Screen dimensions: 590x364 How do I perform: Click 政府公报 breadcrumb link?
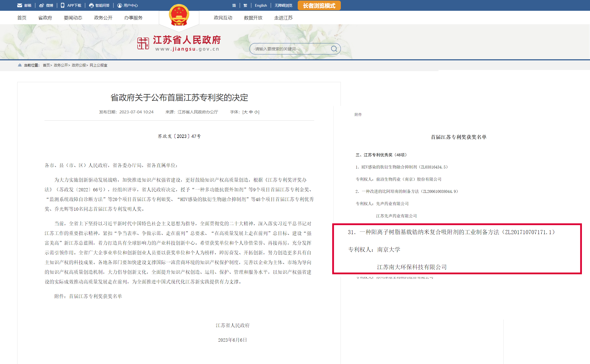(79, 65)
